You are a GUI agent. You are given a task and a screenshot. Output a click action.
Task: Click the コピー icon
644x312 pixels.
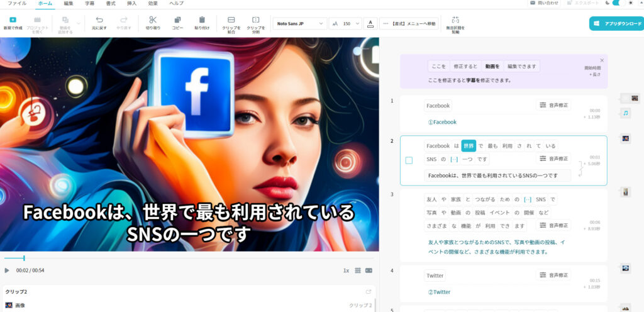[177, 19]
